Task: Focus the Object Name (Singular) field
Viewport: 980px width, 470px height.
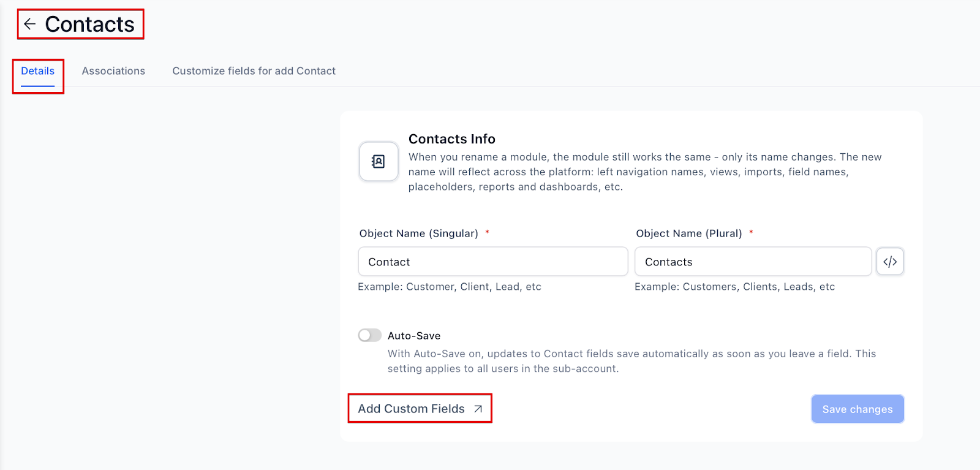Action: [x=492, y=262]
